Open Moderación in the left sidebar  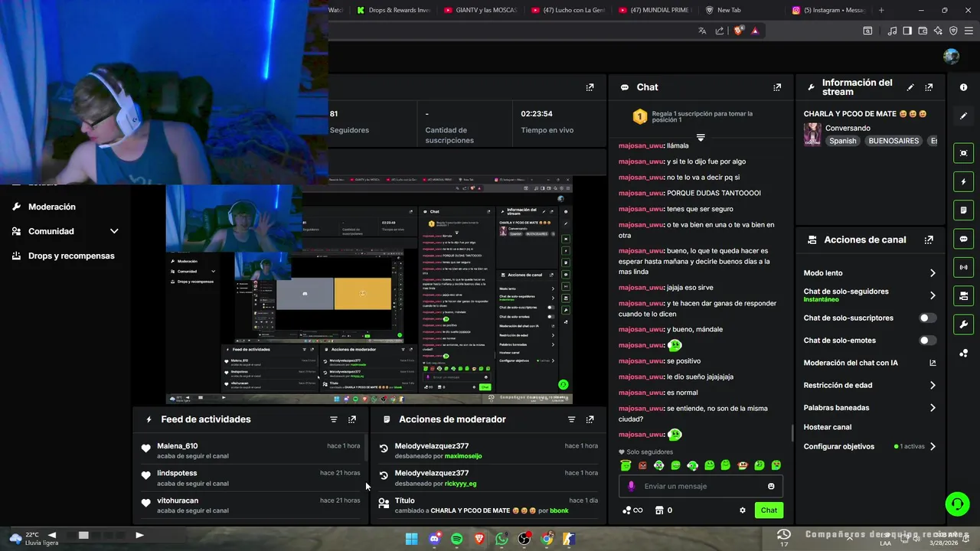[x=52, y=207]
